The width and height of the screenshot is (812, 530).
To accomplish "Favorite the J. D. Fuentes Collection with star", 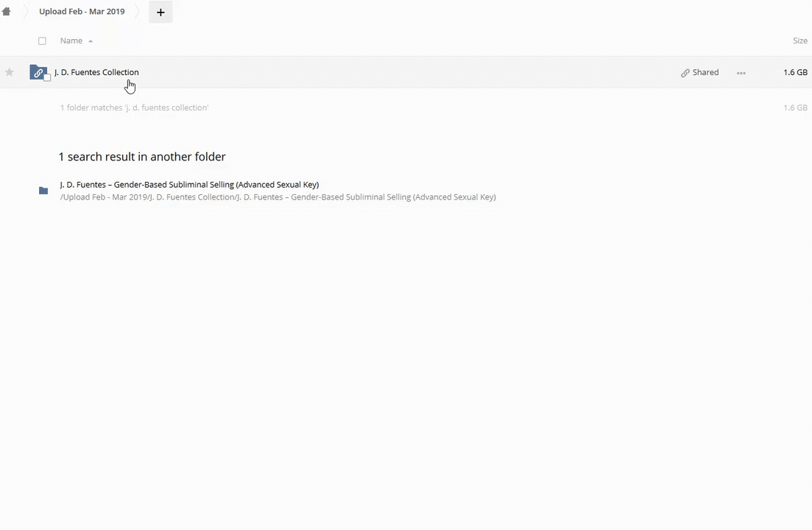I will click(x=10, y=72).
